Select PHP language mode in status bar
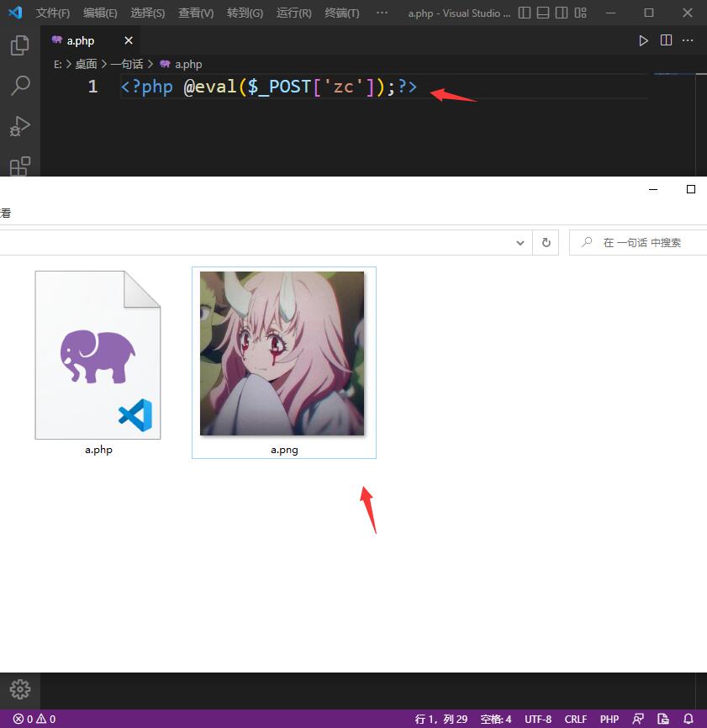Image resolution: width=707 pixels, height=728 pixels. pos(609,720)
